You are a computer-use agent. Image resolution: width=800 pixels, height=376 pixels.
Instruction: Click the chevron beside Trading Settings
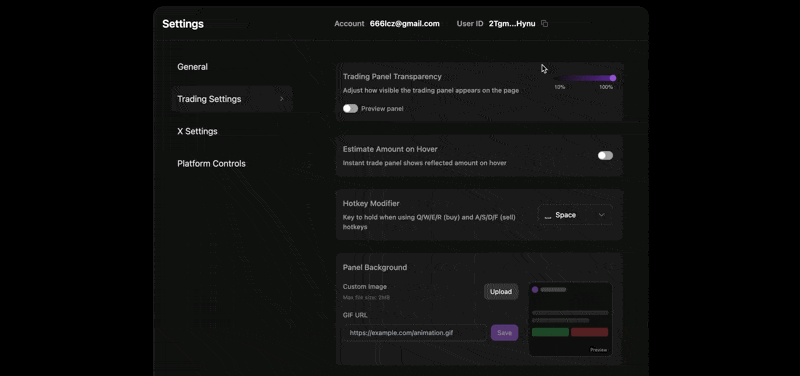point(282,99)
